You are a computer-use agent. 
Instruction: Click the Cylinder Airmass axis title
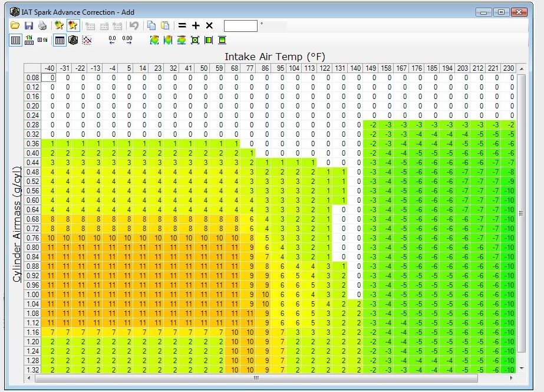click(17, 225)
